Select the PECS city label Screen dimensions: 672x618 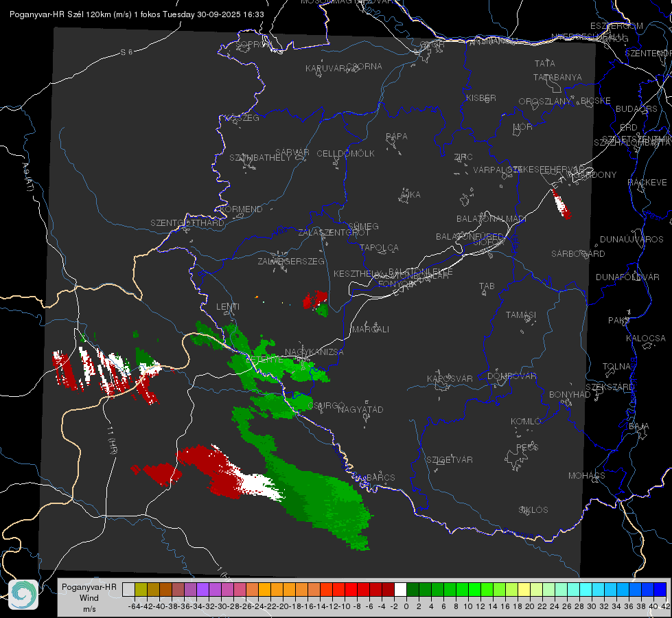click(x=527, y=447)
